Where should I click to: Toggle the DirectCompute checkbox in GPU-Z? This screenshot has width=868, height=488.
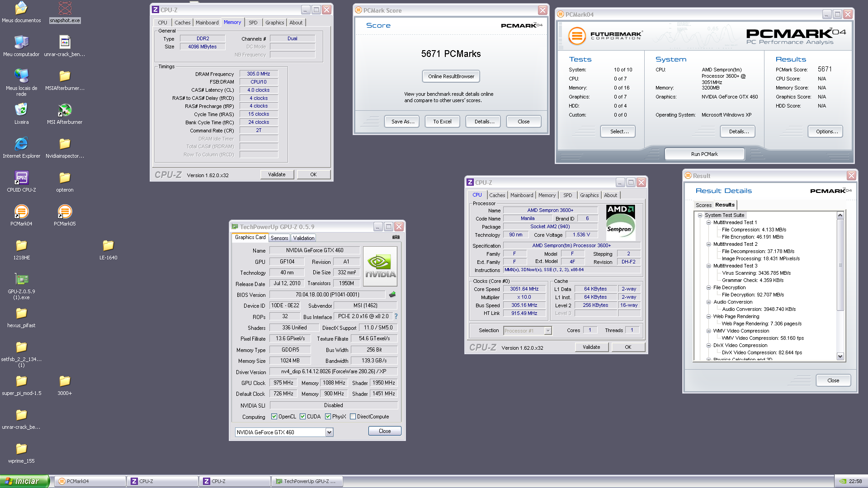click(353, 417)
